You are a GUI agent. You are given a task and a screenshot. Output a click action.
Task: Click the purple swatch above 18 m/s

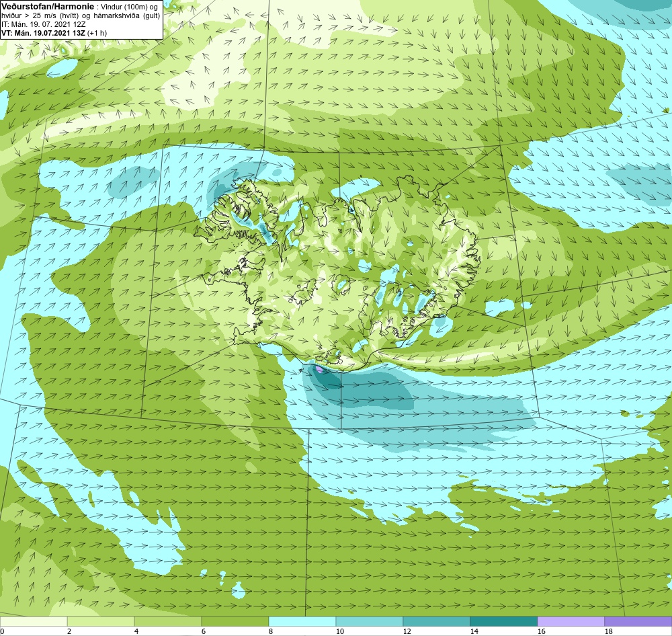pyautogui.click(x=638, y=622)
